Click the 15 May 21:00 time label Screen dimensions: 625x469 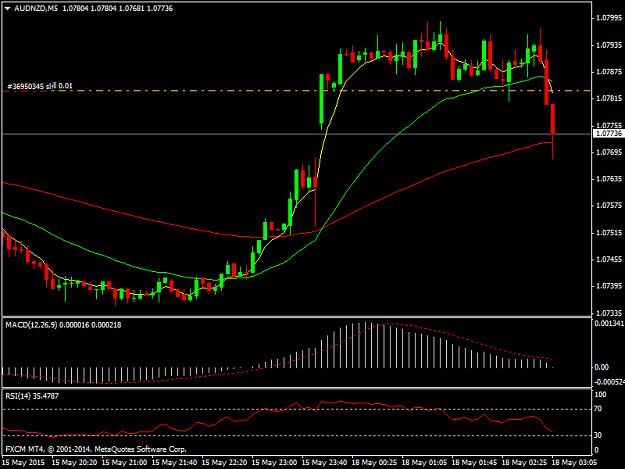(124, 463)
